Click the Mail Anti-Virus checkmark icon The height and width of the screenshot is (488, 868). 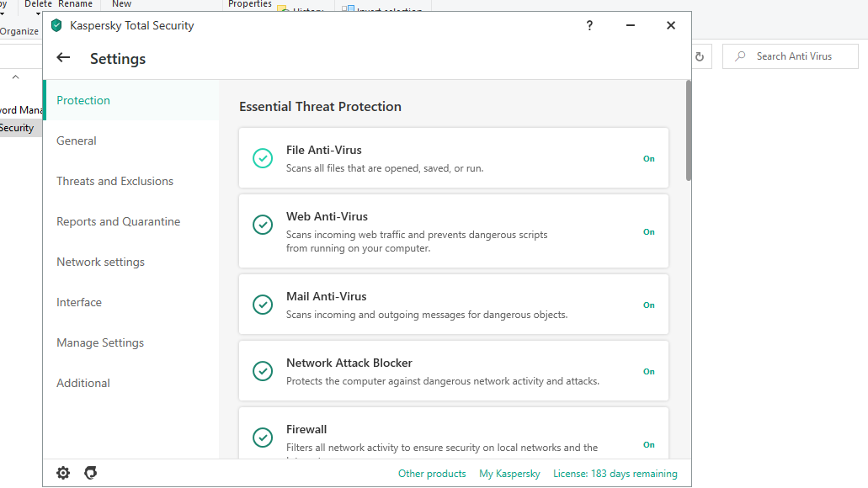pos(263,305)
